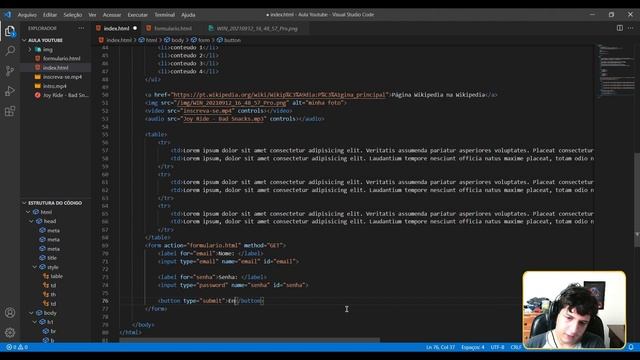
Task: Open the Search view in activity bar
Action: 10,51
